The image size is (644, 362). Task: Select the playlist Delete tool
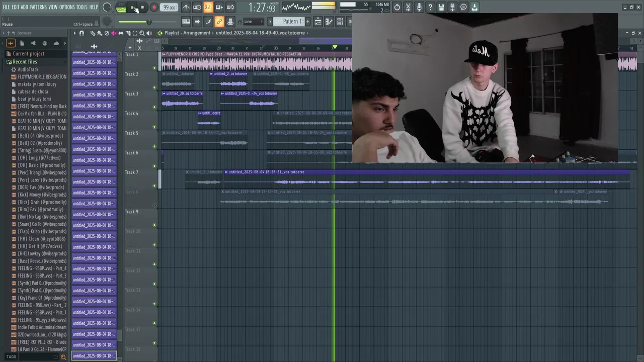107,33
